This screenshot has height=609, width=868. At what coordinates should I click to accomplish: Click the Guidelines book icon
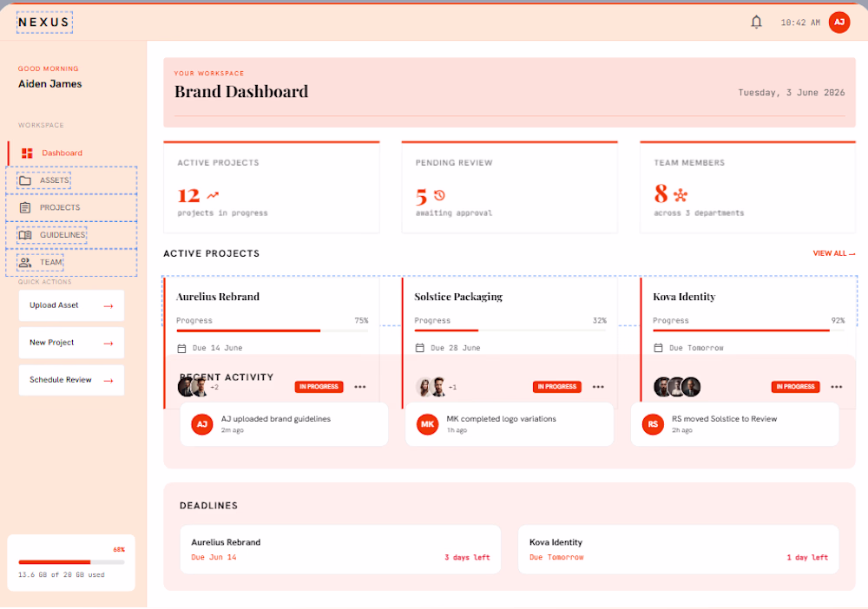tap(25, 235)
